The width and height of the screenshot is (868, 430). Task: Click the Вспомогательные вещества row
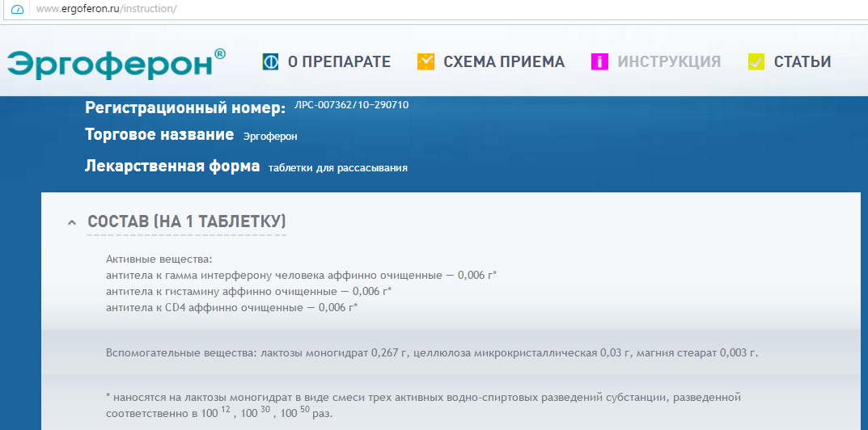coord(432,353)
